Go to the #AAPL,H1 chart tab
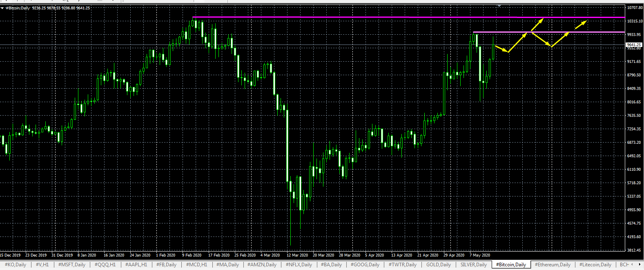Viewport: 644px width, 270px height. (136, 265)
